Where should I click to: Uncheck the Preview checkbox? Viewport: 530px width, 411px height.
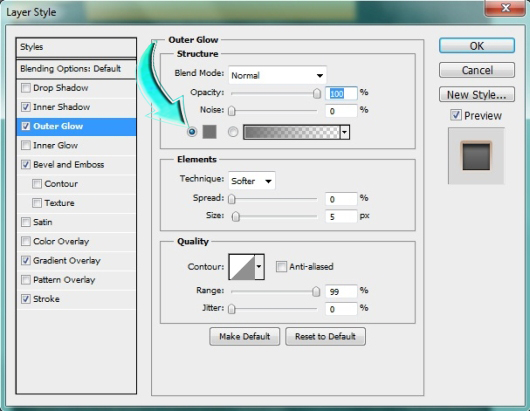455,115
